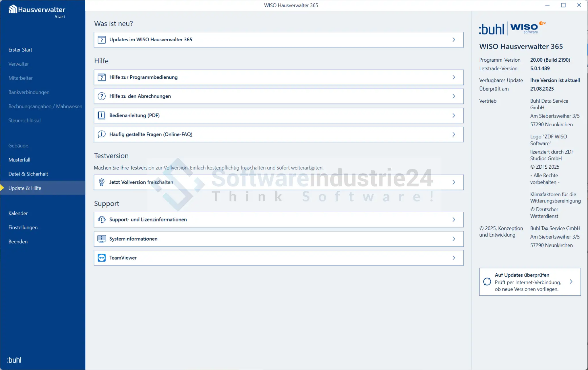Click question mark icon for Hilfe zu Abrechnungen
588x370 pixels.
tap(102, 96)
